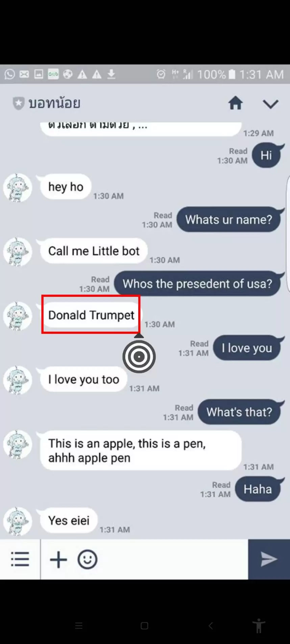Image resolution: width=290 pixels, height=644 pixels.
Task: Tap the download notification icon in status bar
Action: (x=112, y=74)
